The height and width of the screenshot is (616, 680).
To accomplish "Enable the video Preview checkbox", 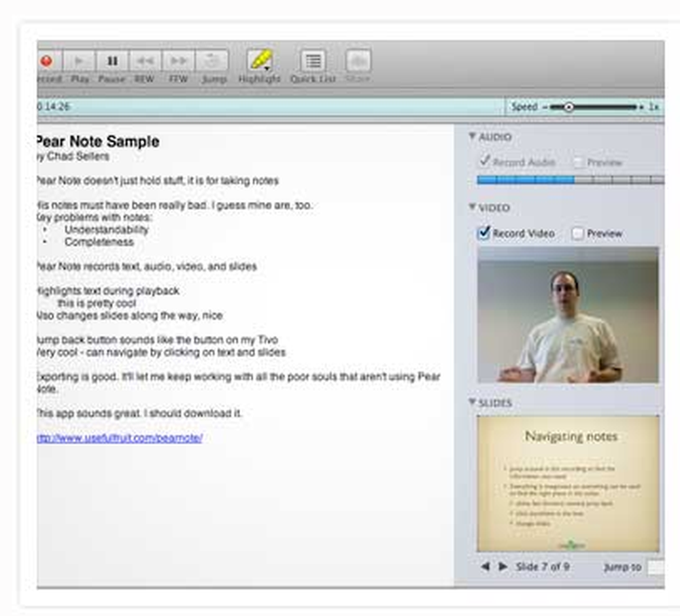I will tap(577, 234).
